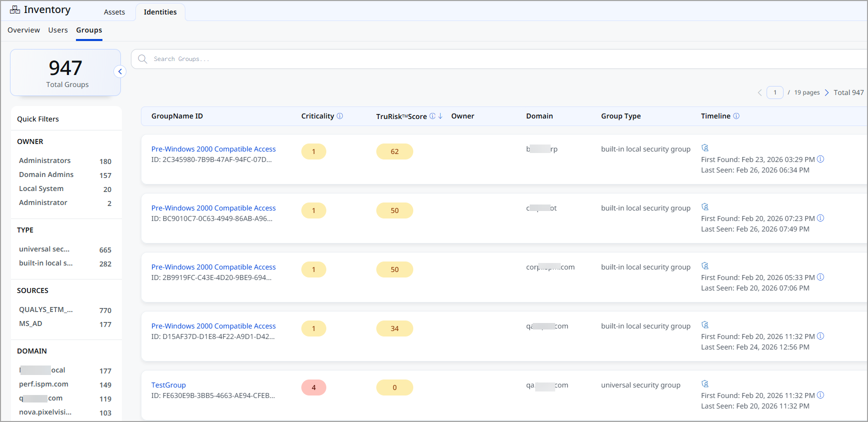Click the TruRisk score 34 badge

tap(395, 328)
